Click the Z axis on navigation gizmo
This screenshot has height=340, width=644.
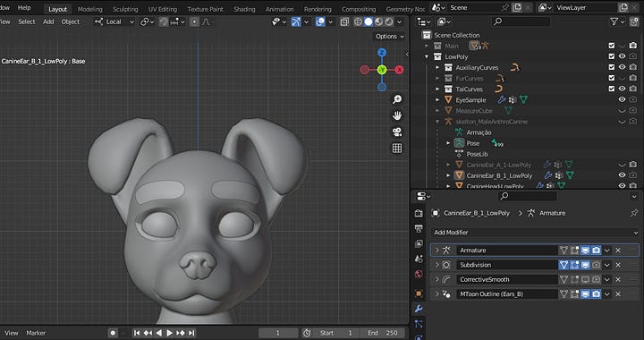[382, 53]
